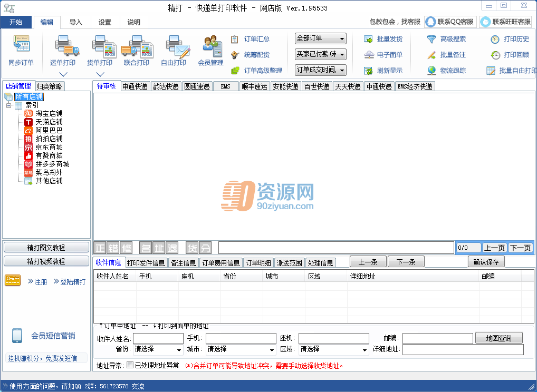Screen dimensions: 537x392
Task: Click the 联系旺旺客服 button
Action: pyautogui.click(x=505, y=22)
